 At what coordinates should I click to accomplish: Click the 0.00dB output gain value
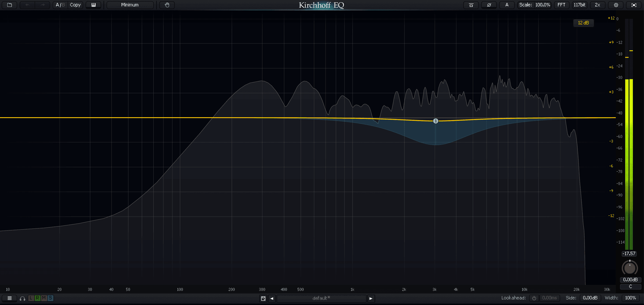pyautogui.click(x=630, y=280)
